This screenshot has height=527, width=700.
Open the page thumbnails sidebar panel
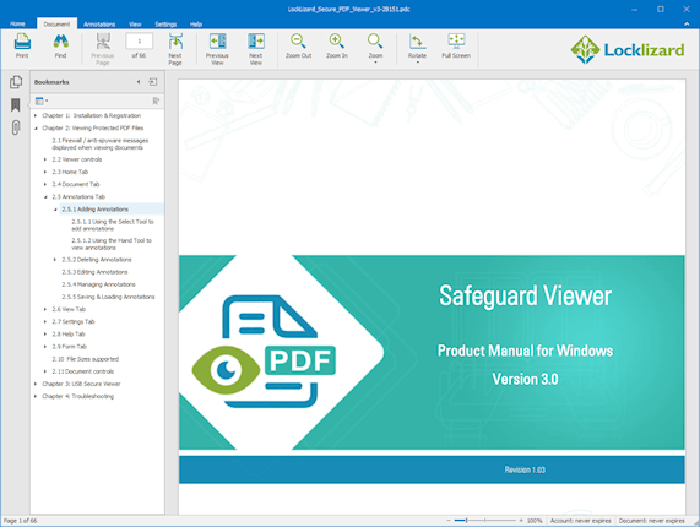[x=16, y=82]
